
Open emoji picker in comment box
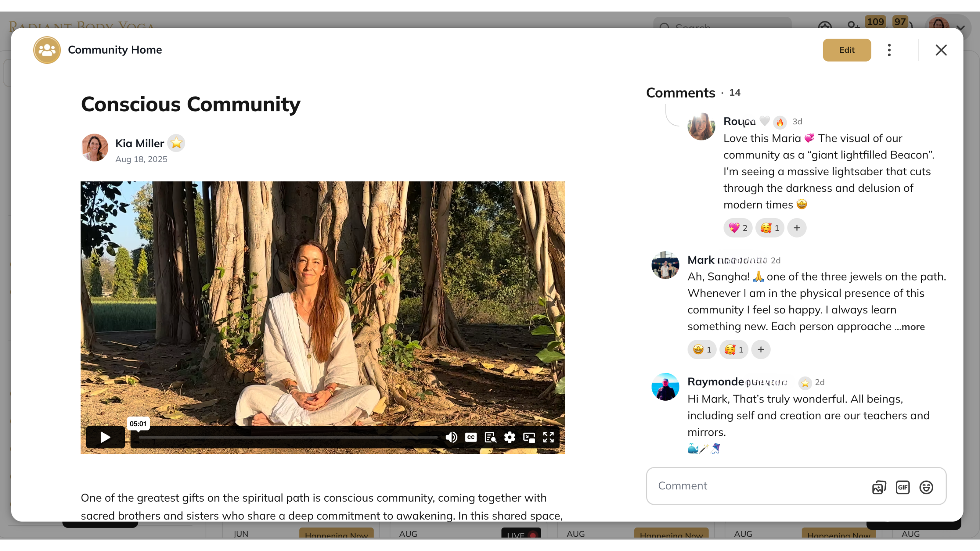926,487
